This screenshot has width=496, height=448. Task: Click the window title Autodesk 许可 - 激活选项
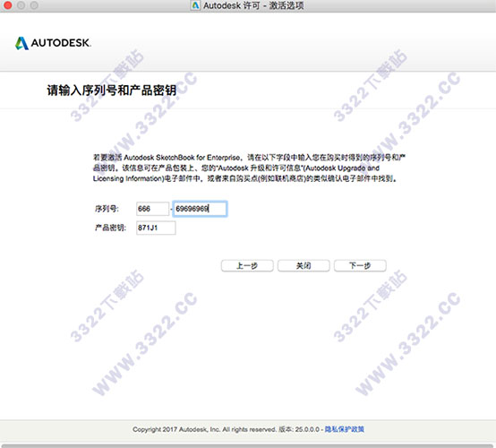pos(253,5)
